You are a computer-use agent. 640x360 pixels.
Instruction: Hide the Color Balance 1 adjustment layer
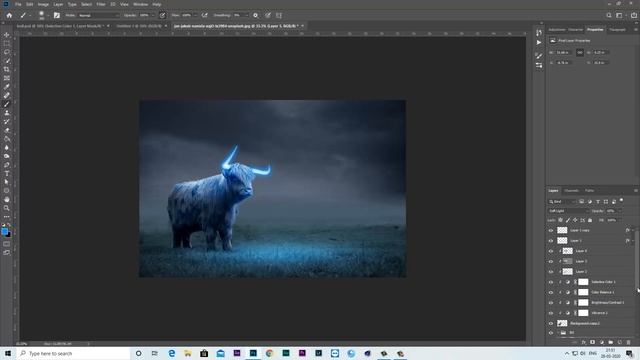551,293
